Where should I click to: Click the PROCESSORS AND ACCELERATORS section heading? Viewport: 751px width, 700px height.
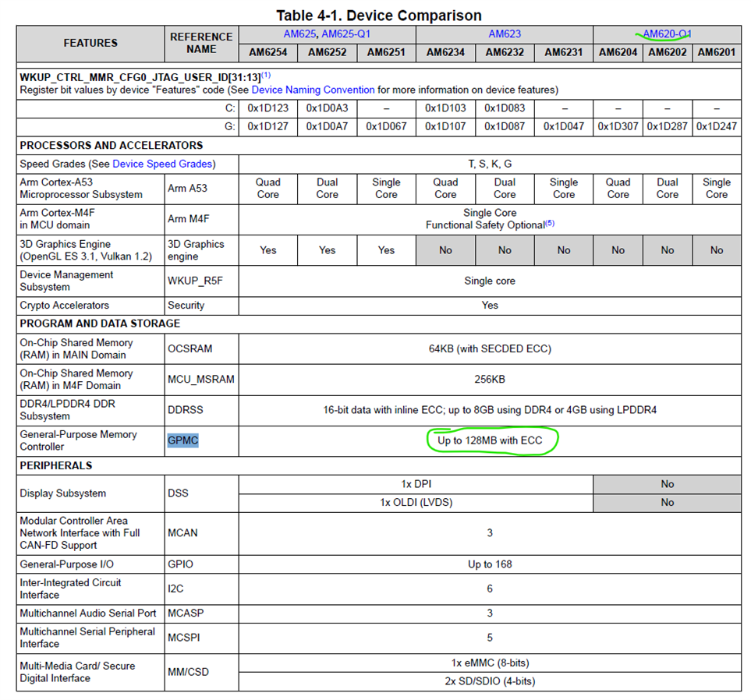coord(111,145)
